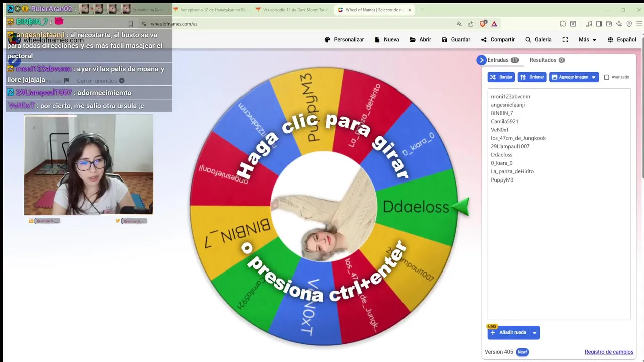Screen dimensions: 644x362
Task: Expand the Más dropdown menu
Action: coord(587,40)
